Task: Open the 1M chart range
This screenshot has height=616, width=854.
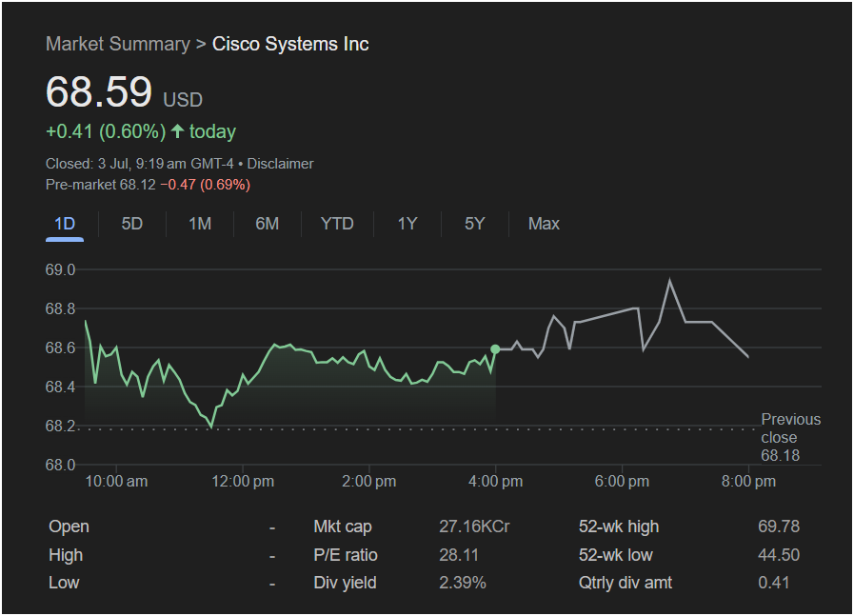Action: tap(200, 224)
